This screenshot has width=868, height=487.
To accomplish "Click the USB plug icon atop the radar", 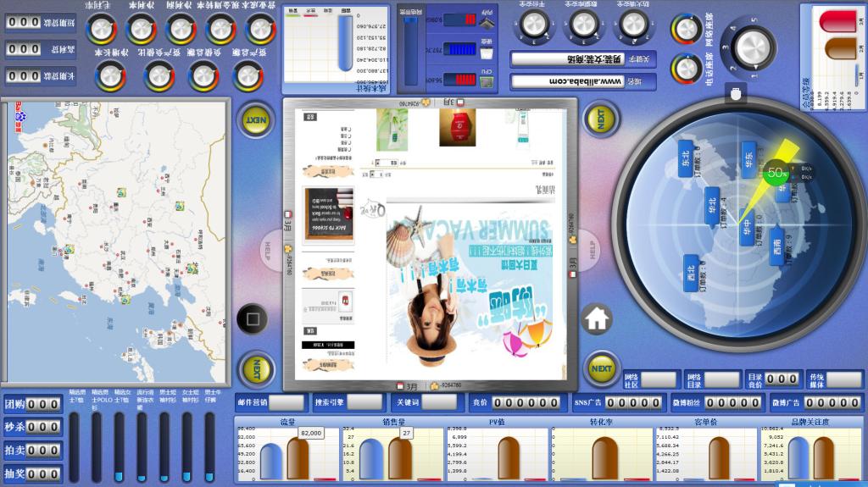I will 736,93.
